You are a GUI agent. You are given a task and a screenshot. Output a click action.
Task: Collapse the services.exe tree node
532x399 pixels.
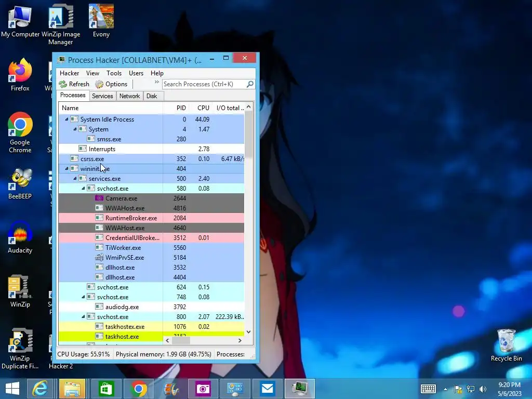(75, 178)
